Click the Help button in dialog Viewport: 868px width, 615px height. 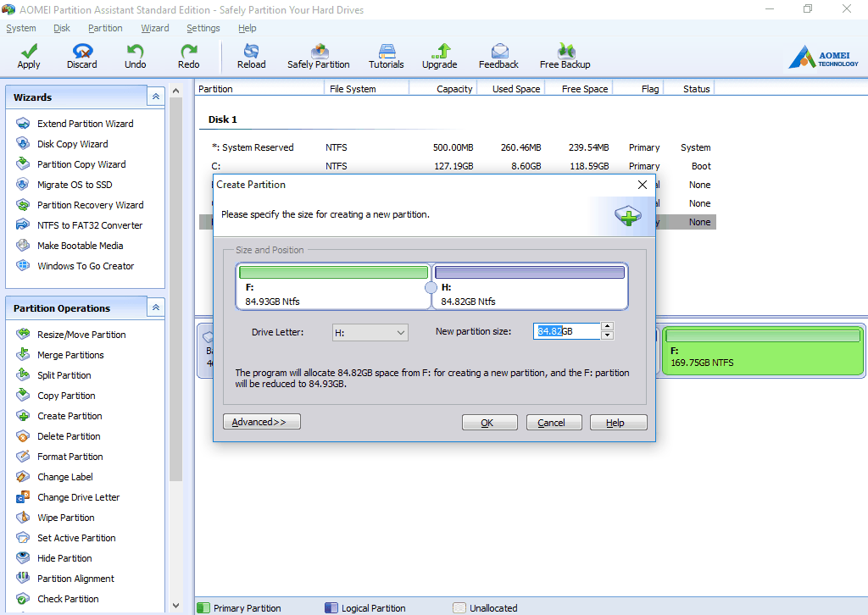click(618, 423)
